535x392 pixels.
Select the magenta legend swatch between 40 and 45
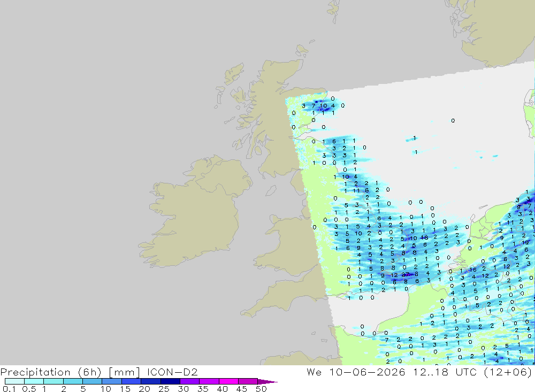click(x=228, y=381)
